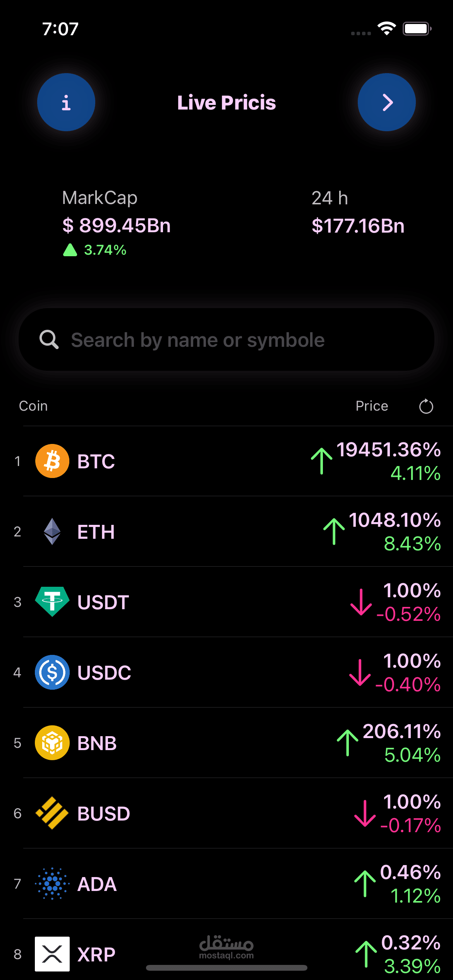453x980 pixels.
Task: Tap the Tether USDT logo
Action: [x=52, y=601]
